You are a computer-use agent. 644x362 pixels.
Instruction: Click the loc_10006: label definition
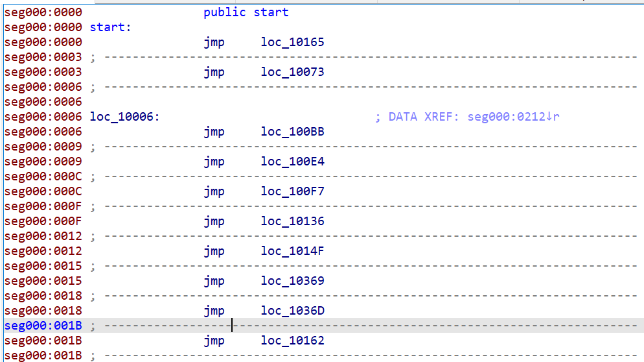[124, 117]
